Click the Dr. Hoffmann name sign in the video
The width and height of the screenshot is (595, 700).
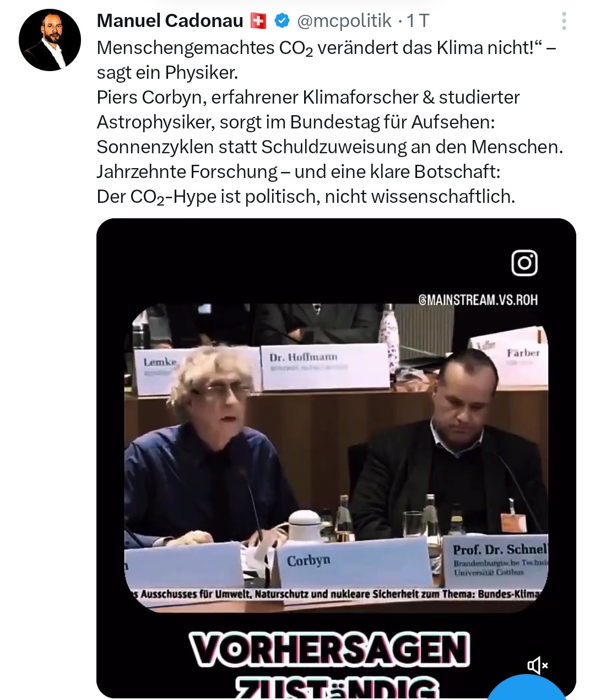pos(325,366)
